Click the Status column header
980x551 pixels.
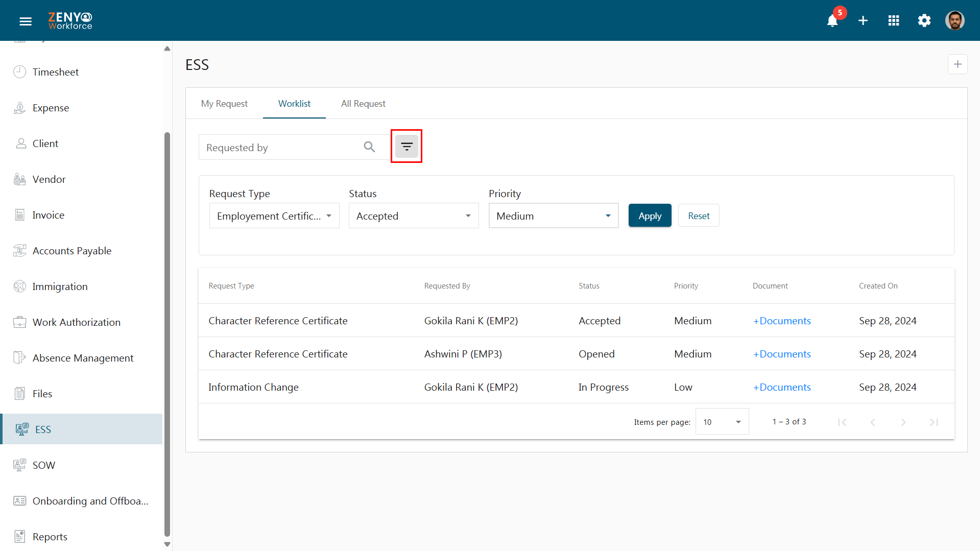coord(589,286)
